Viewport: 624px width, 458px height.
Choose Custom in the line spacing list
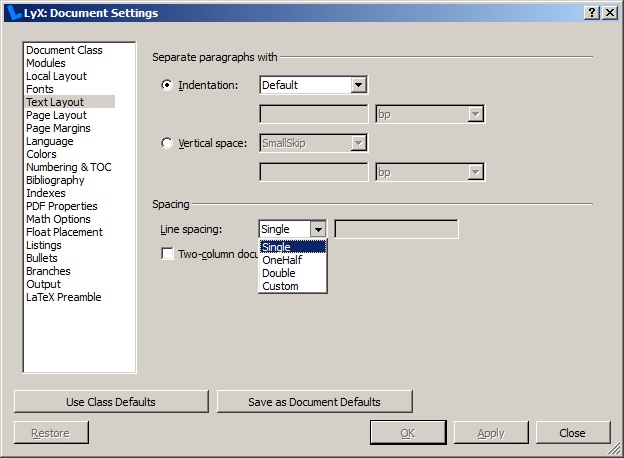pos(293,286)
